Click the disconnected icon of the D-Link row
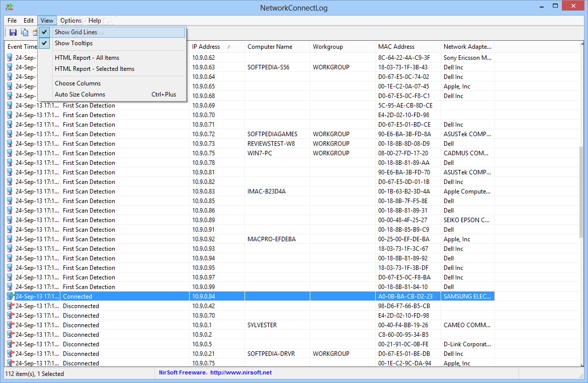 (10, 344)
